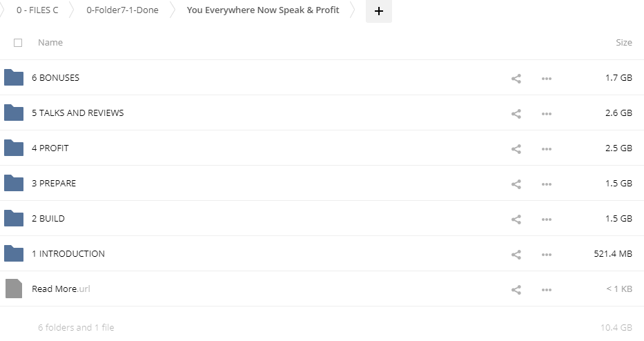Open more actions for 4 PROFIT

click(x=547, y=148)
